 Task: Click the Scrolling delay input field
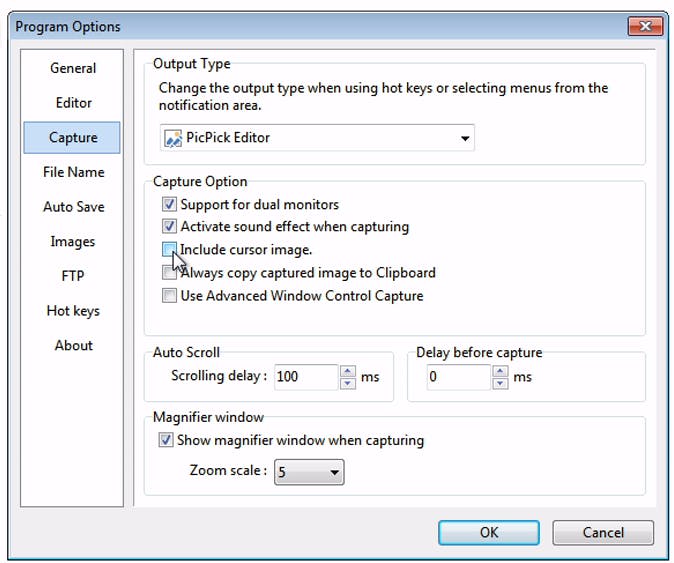305,377
